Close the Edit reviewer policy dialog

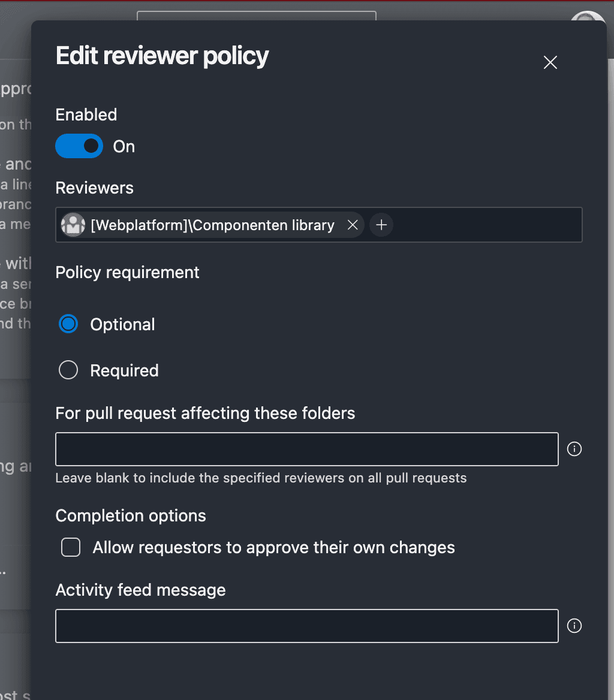[550, 62]
